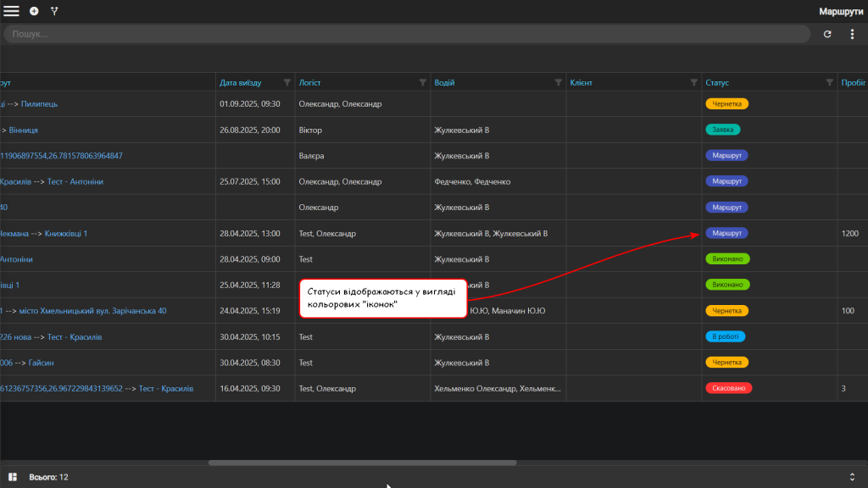Open the Тест - Красилів link in 30.04.2025, 10:15 row
This screenshot has width=868, height=488.
click(x=75, y=337)
